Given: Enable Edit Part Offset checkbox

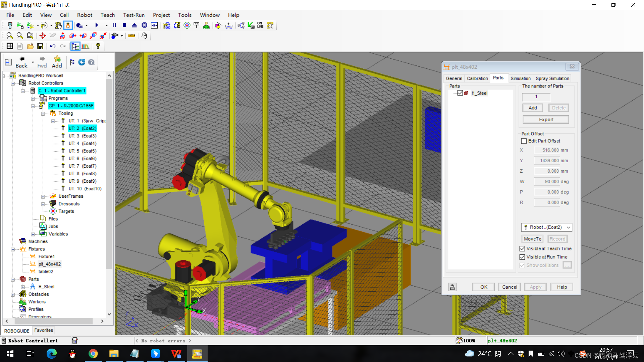Looking at the screenshot, I should pyautogui.click(x=524, y=141).
